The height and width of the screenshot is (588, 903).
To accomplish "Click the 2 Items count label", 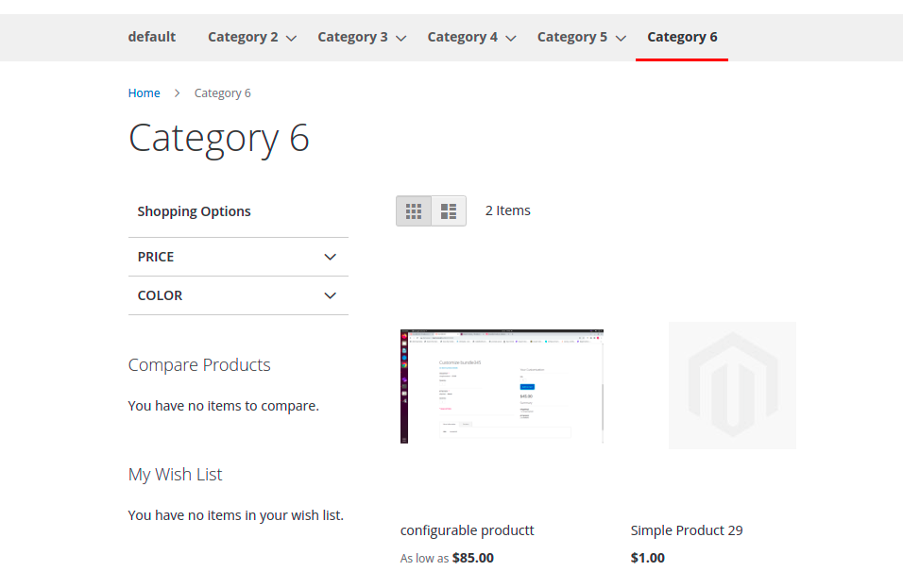I will [507, 210].
